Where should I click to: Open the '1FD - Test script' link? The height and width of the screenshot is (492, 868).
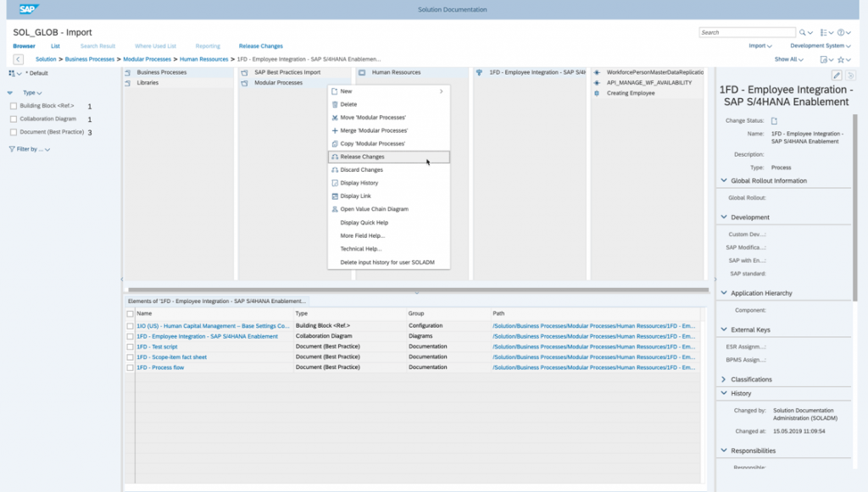[x=157, y=347]
